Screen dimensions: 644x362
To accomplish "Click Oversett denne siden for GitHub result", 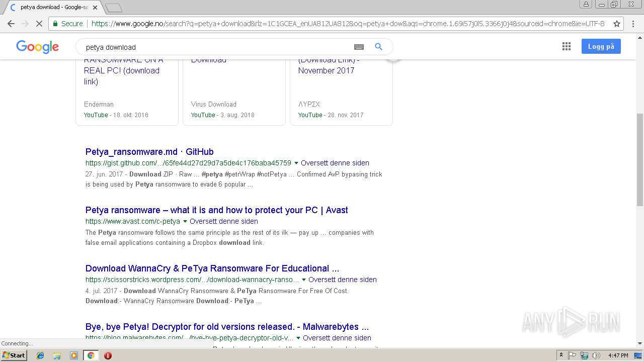I will [x=335, y=163].
